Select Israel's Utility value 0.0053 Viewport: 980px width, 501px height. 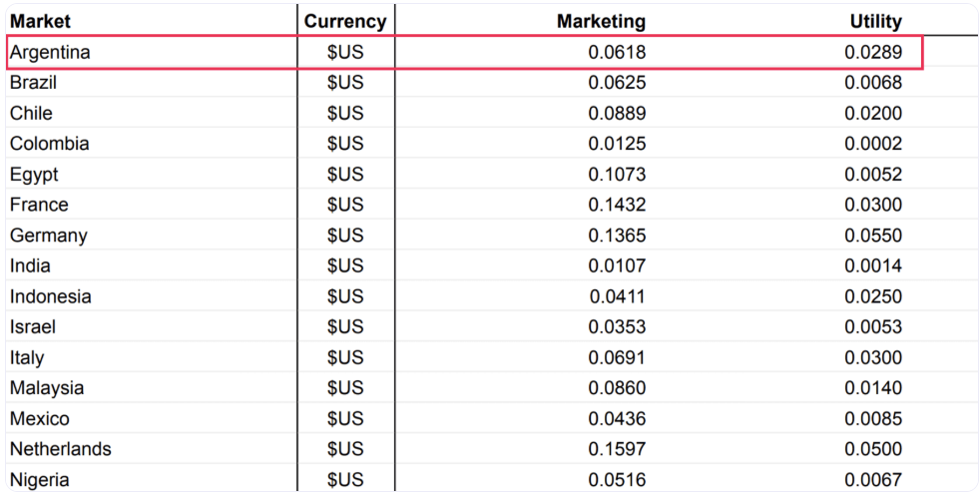pyautogui.click(x=873, y=326)
